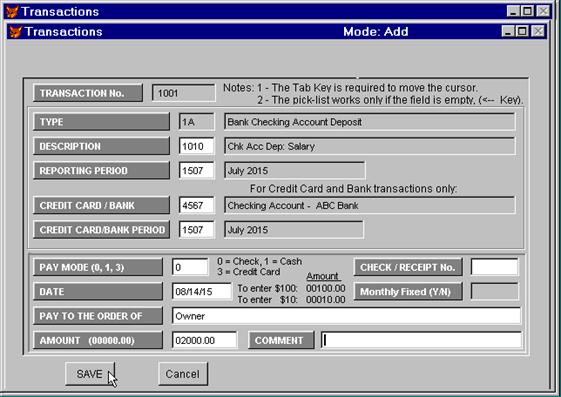Click the Monthly Fixed (Y/N) label
The width and height of the screenshot is (561, 397).
[408, 291]
